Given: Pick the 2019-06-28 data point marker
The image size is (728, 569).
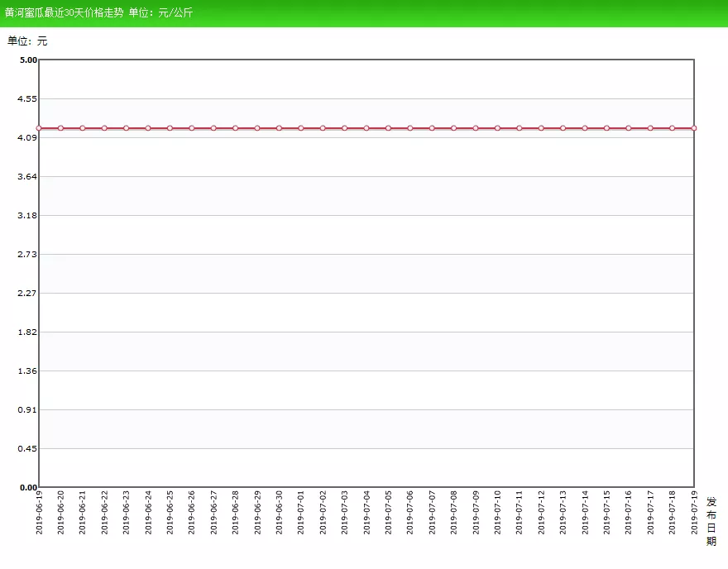Looking at the screenshot, I should (x=236, y=128).
